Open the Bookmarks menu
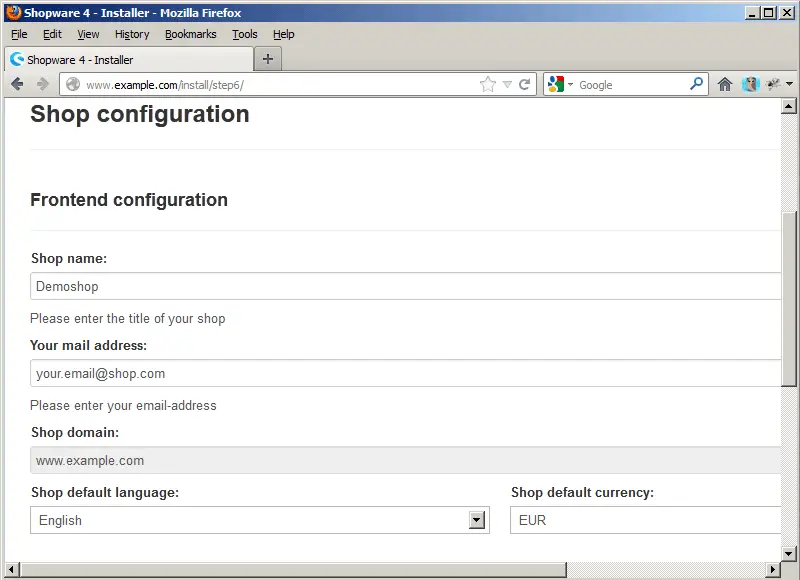Viewport: 800px width, 580px height. 190,34
